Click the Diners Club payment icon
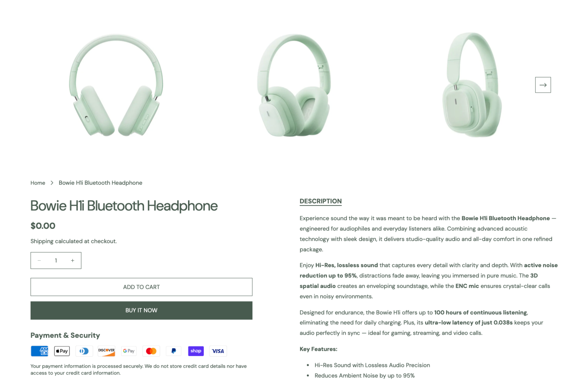 [x=84, y=351]
